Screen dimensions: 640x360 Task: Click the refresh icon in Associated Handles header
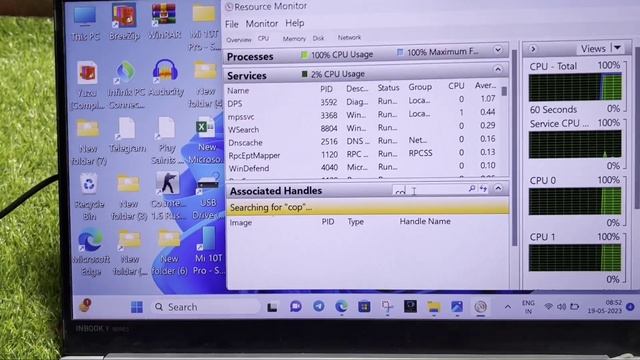pos(484,188)
